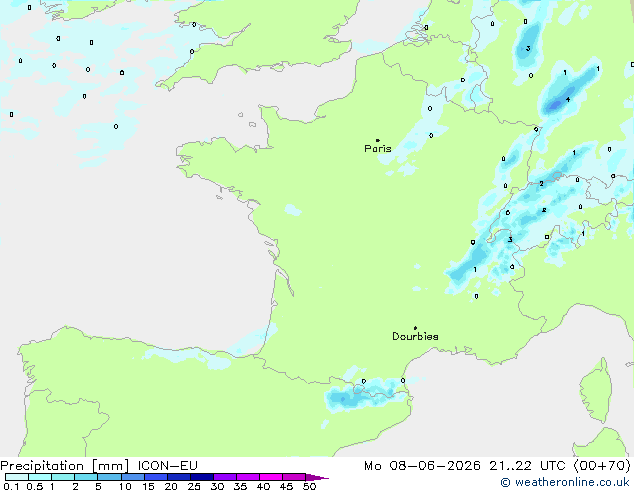Click the legend swatch between 2 and 5
The height and width of the screenshot is (490, 634).
(87, 477)
